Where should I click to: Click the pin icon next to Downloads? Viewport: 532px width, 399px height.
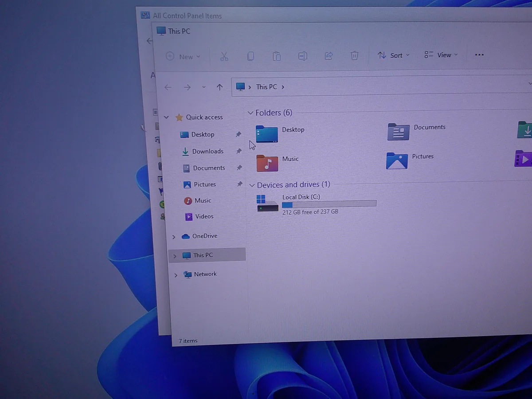coord(239,151)
